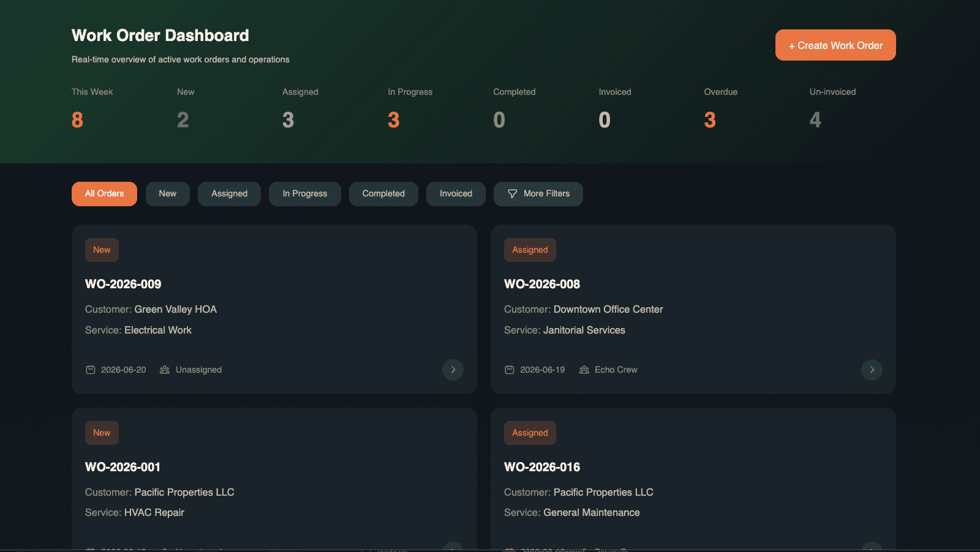Viewport: 980px width, 552px height.
Task: Show Completed orders tab
Action: [x=383, y=194]
